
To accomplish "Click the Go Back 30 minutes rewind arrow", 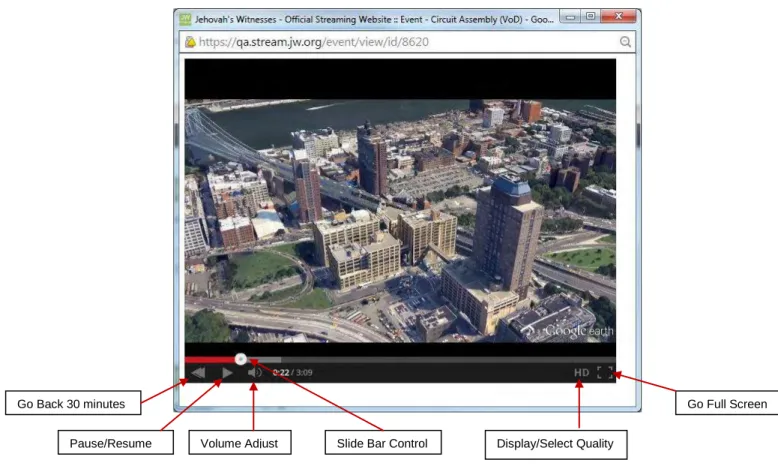I will 198,373.
